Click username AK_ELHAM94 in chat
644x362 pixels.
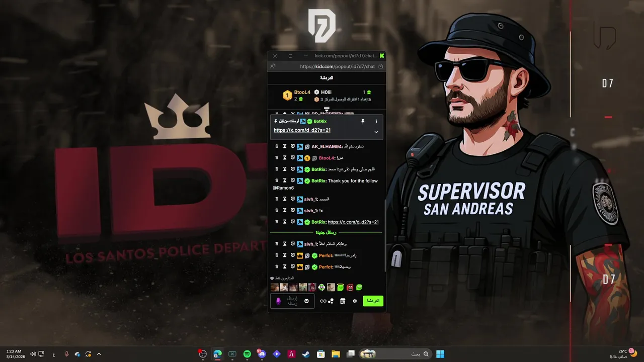[x=327, y=146]
